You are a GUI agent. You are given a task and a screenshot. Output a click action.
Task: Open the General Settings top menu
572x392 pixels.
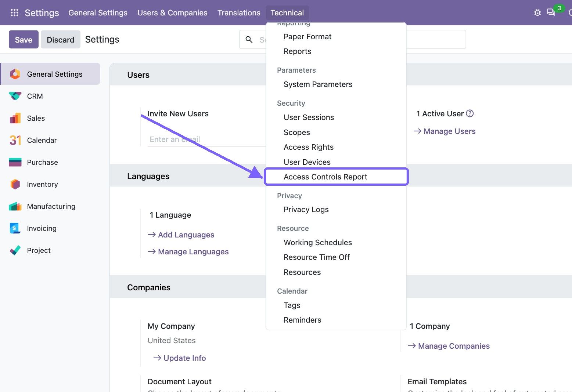pyautogui.click(x=98, y=13)
